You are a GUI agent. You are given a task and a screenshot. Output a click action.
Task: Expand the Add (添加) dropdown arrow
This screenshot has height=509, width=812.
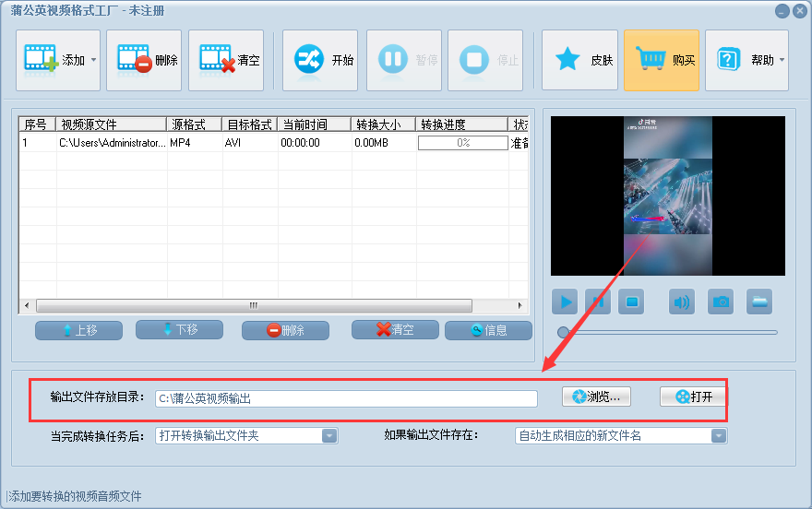click(x=93, y=61)
